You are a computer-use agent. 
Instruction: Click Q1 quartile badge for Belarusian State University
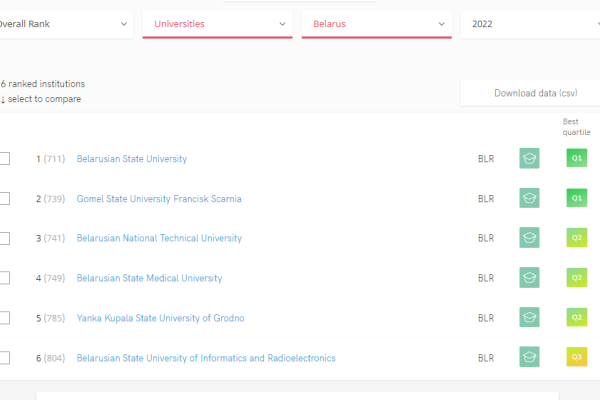pyautogui.click(x=576, y=158)
